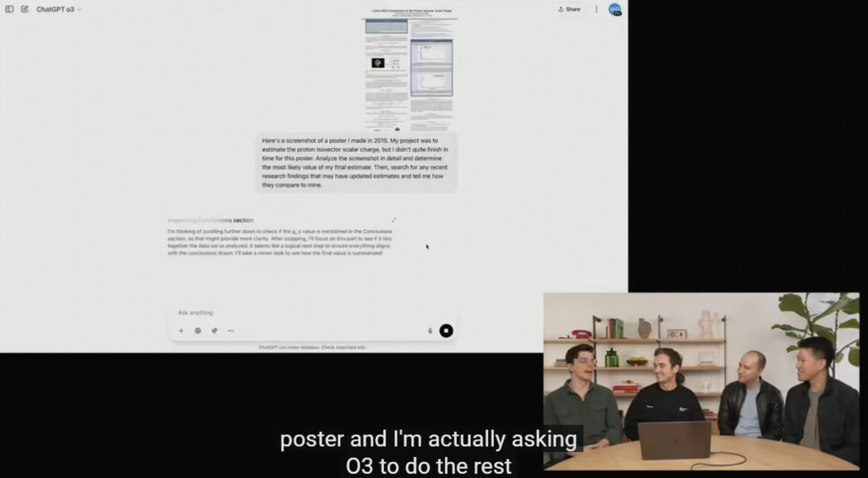The image size is (868, 478).
Task: Open the three-dot conversation options menu
Action: pyautogui.click(x=597, y=9)
